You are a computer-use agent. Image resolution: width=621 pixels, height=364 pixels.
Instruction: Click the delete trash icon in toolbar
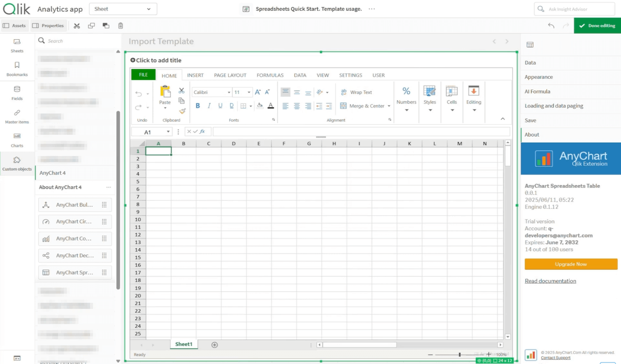click(120, 26)
